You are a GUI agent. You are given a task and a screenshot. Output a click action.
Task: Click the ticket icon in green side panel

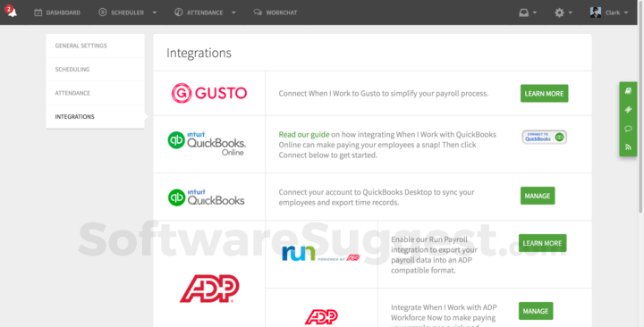tap(628, 110)
